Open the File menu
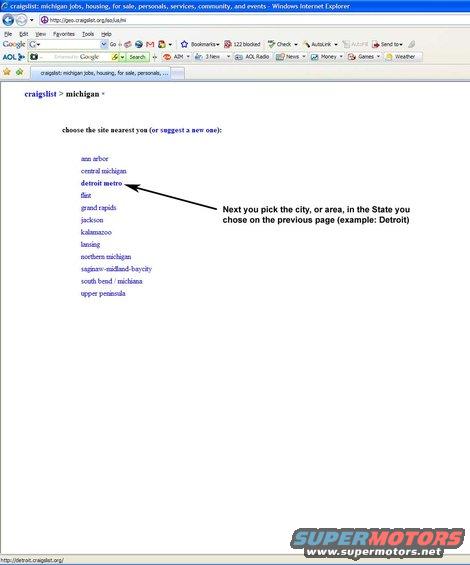 coord(8,34)
